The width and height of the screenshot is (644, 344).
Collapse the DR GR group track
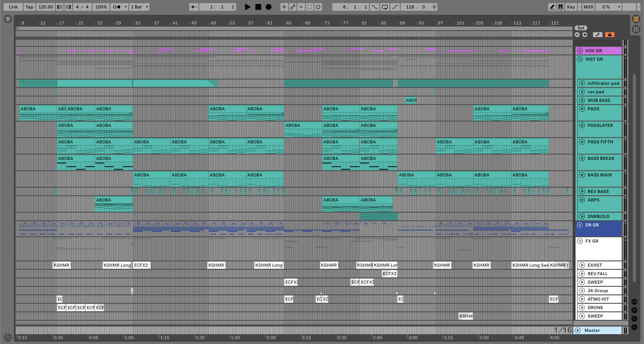[580, 225]
